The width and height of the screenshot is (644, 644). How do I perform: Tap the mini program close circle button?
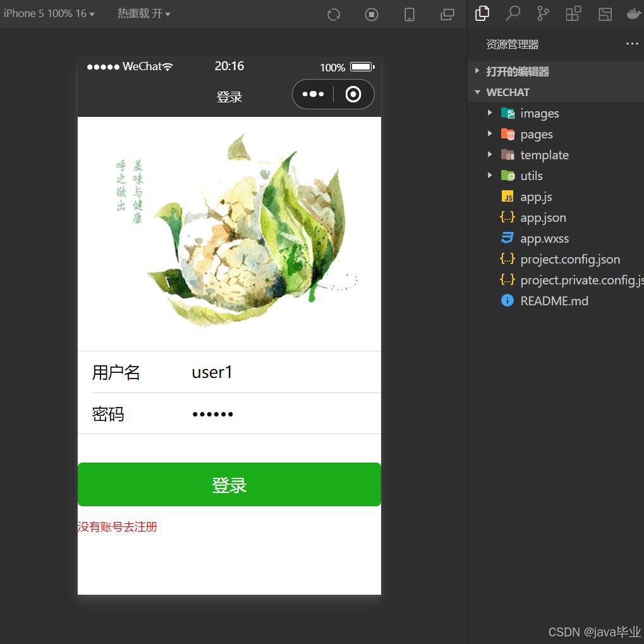[353, 94]
